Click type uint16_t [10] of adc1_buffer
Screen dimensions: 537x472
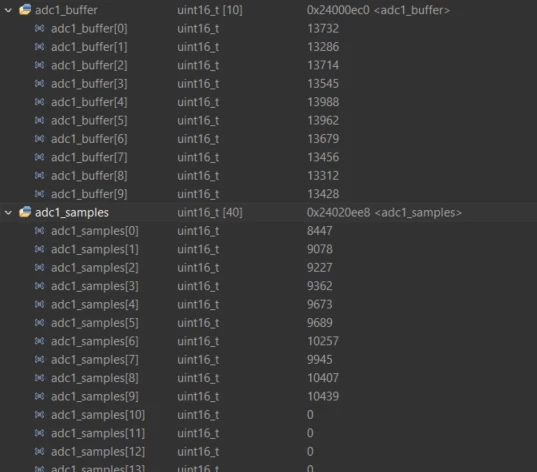click(210, 10)
